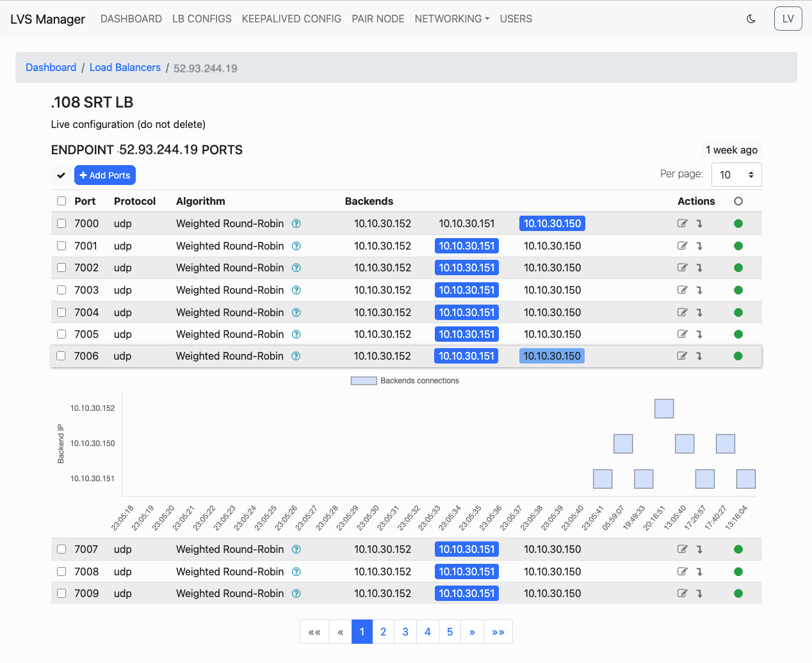Open the Users nav item
812x663 pixels.
[516, 19]
